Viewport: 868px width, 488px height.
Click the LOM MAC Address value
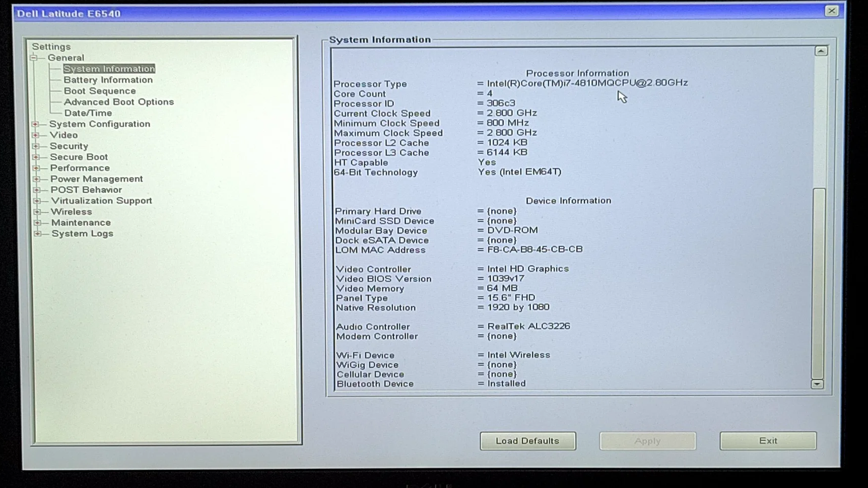[535, 250]
